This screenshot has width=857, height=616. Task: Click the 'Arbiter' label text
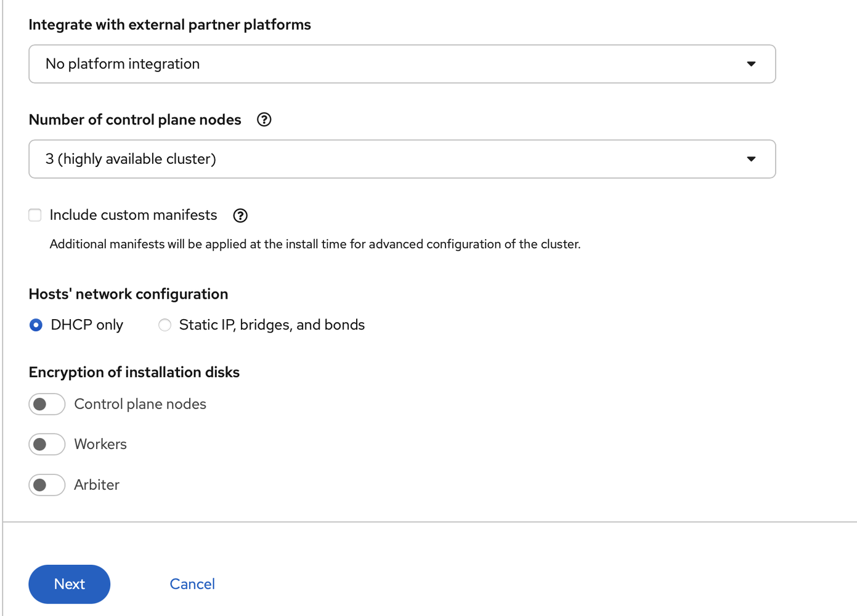coord(97,485)
